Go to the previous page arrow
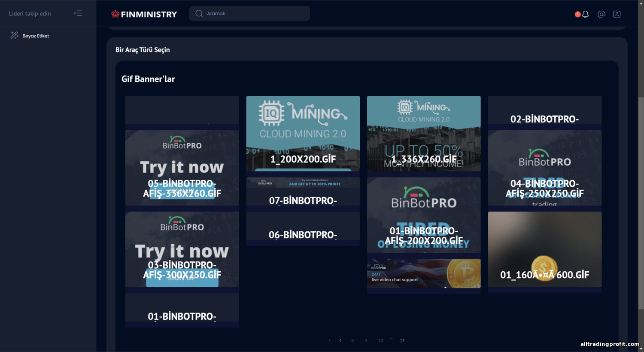The image size is (644, 352). [x=340, y=340]
